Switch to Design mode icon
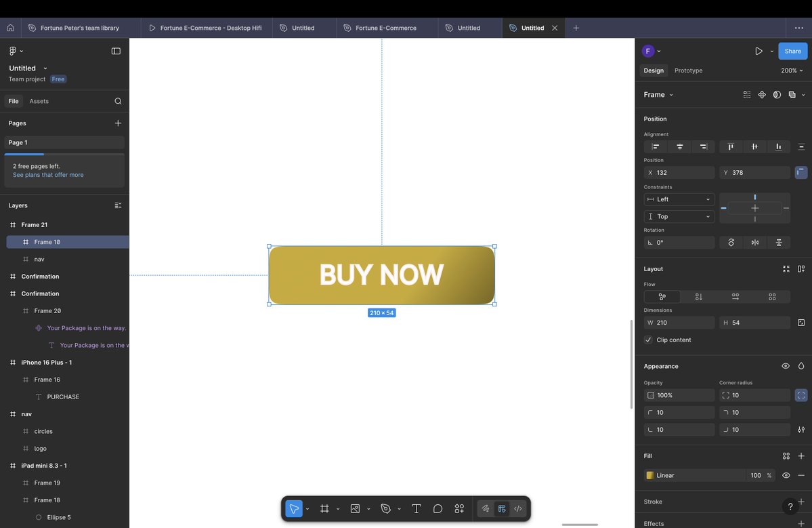Image resolution: width=812 pixels, height=528 pixels. pyautogui.click(x=502, y=509)
